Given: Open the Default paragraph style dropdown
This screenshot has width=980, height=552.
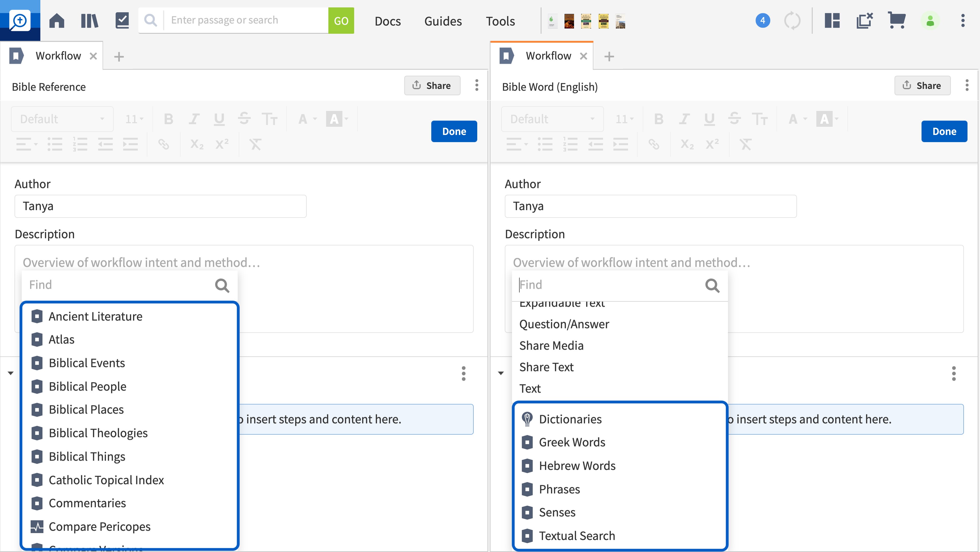Looking at the screenshot, I should (62, 119).
